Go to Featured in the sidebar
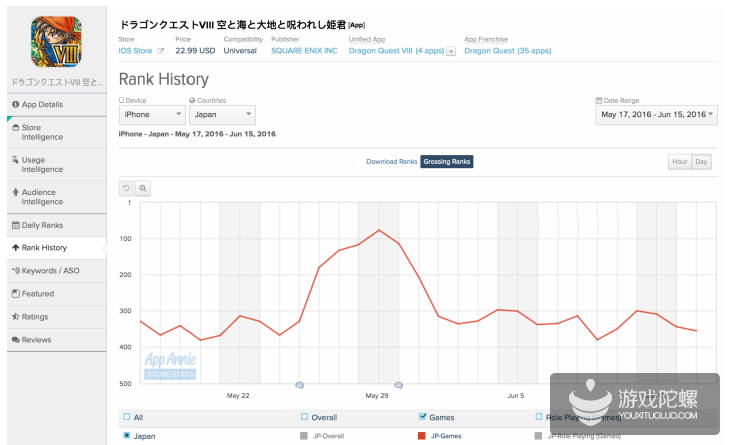 [52, 294]
